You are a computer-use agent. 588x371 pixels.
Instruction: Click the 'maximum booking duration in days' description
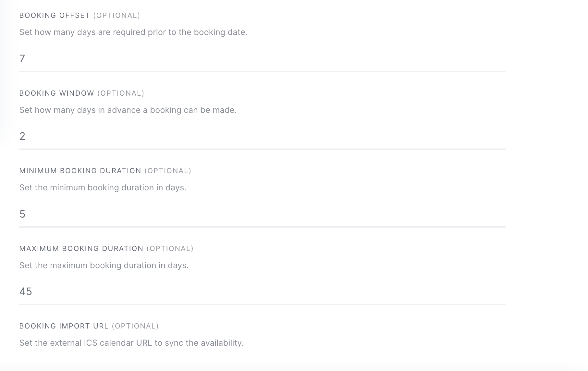pos(104,266)
